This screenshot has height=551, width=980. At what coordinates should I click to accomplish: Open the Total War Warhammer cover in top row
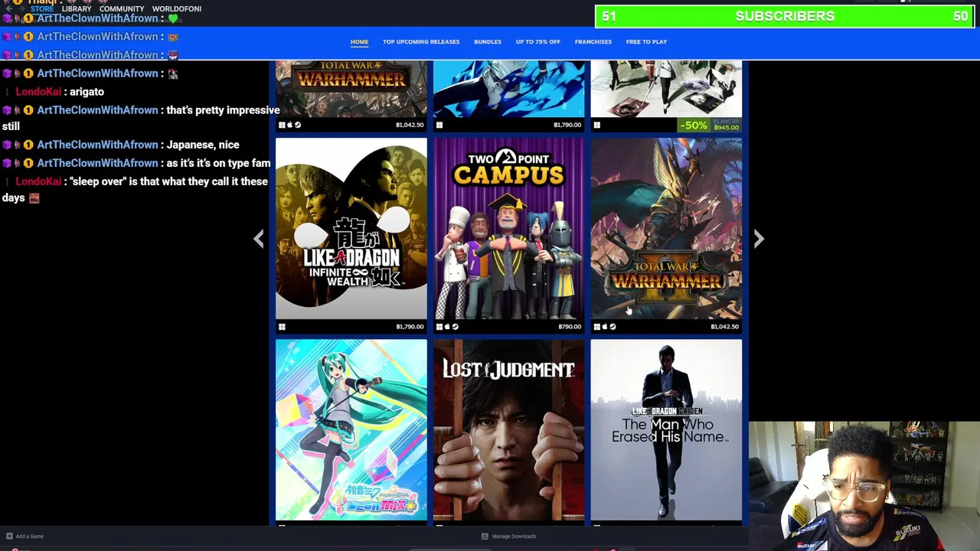coord(351,89)
